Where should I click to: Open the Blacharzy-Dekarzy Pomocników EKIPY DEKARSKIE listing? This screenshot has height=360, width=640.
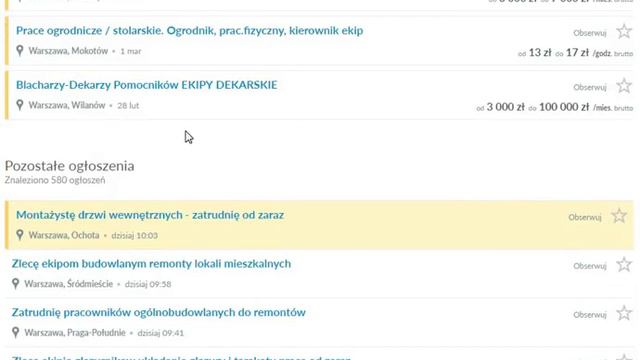click(147, 85)
